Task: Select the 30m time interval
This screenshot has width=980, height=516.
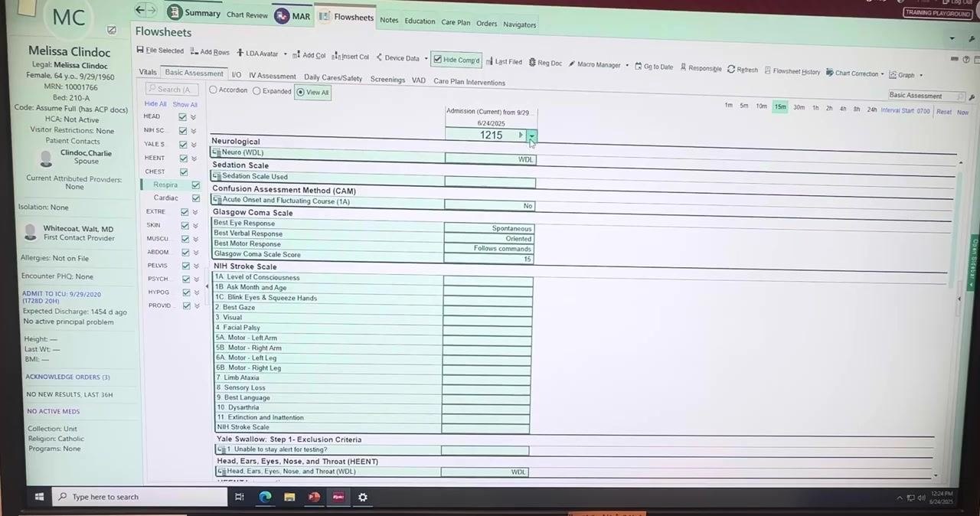Action: click(799, 107)
